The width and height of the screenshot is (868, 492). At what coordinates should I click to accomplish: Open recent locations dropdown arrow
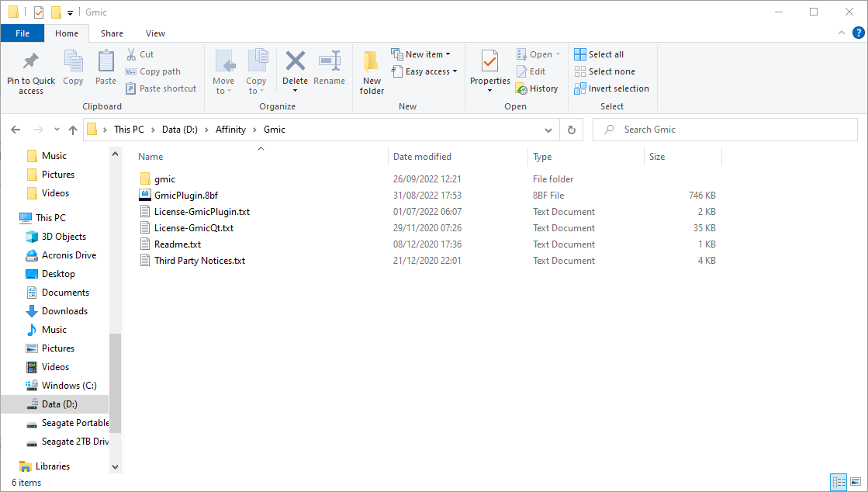click(x=57, y=130)
